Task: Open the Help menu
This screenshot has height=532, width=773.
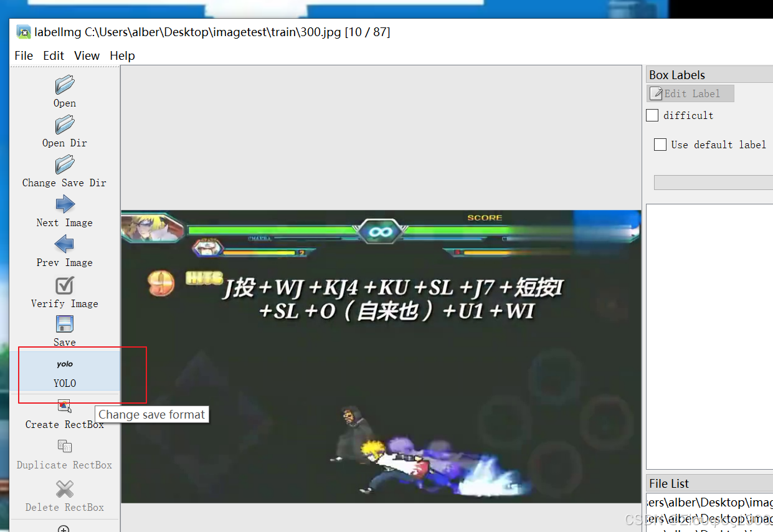Action: 122,55
